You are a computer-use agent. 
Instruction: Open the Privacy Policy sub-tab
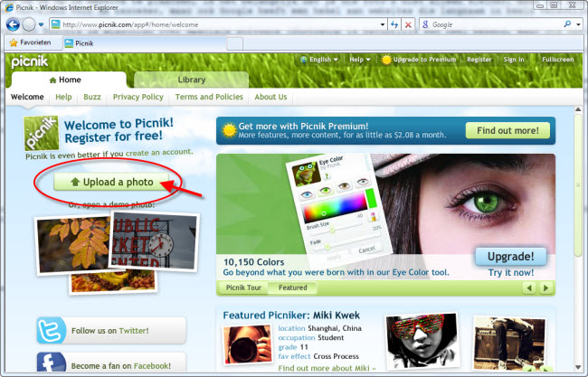pos(138,97)
